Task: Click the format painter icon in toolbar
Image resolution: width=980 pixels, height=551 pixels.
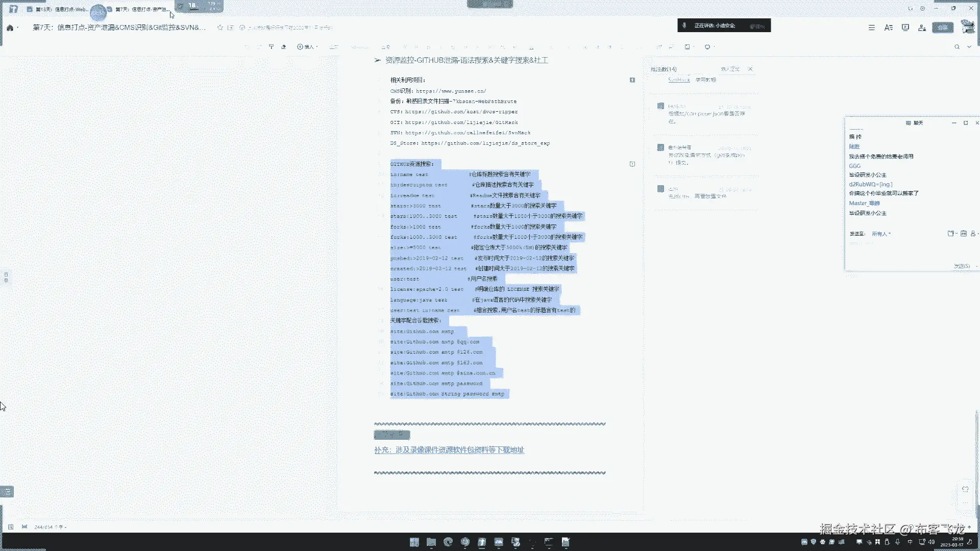Action: 271,47
